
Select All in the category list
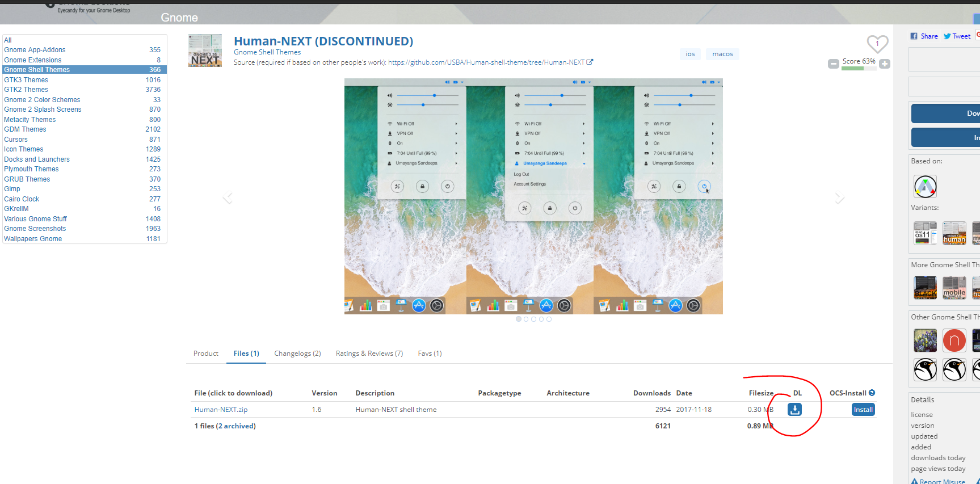coord(8,40)
